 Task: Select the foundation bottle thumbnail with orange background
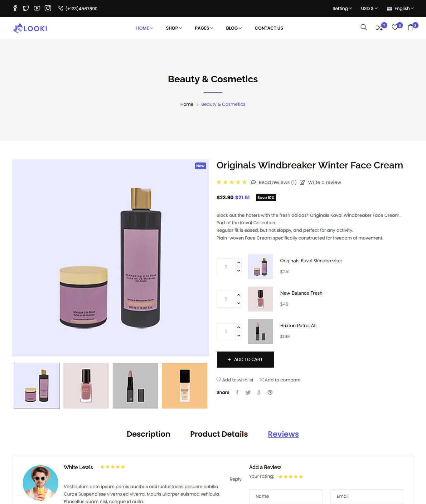(x=185, y=386)
